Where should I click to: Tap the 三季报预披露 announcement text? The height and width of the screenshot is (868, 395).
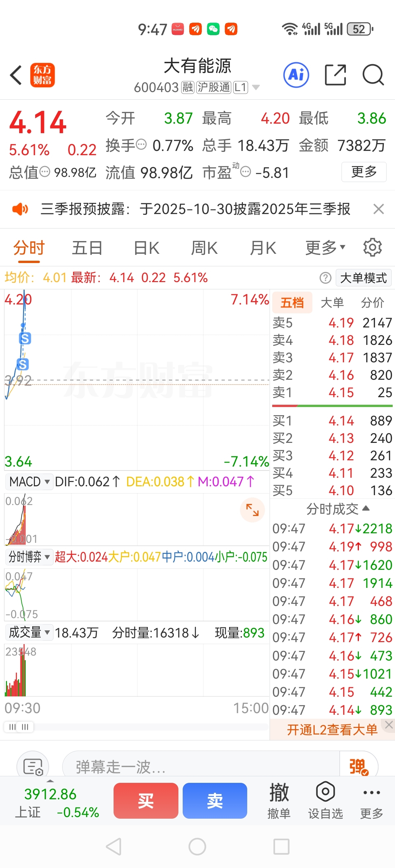[196, 209]
